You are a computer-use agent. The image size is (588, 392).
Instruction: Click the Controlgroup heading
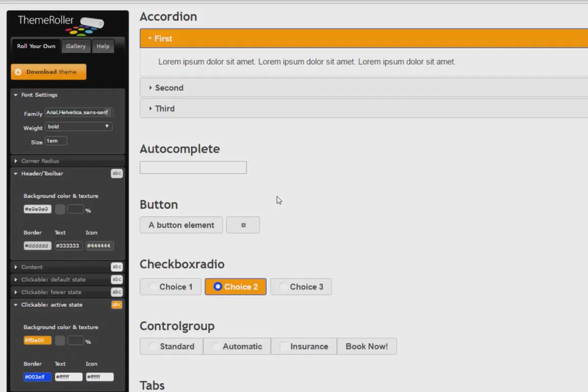coord(177,326)
